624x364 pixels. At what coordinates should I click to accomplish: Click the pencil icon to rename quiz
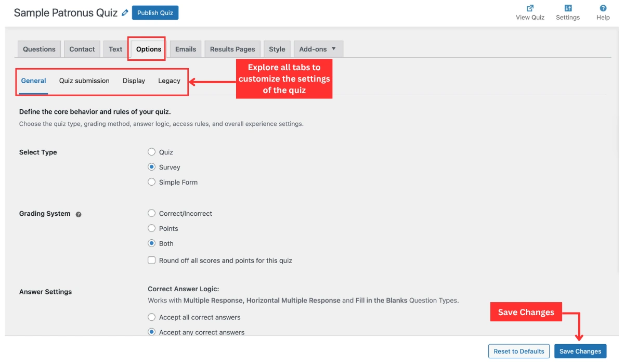click(125, 13)
